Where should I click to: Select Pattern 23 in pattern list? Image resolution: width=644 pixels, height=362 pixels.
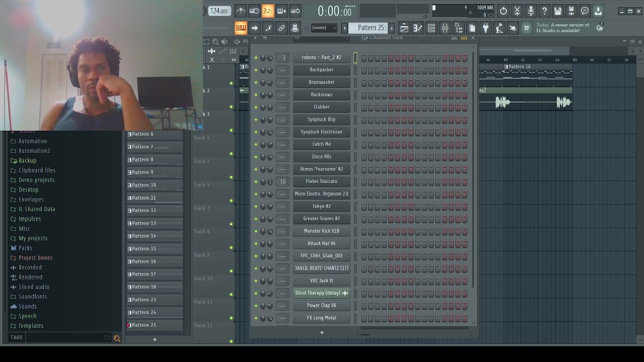coord(154,300)
